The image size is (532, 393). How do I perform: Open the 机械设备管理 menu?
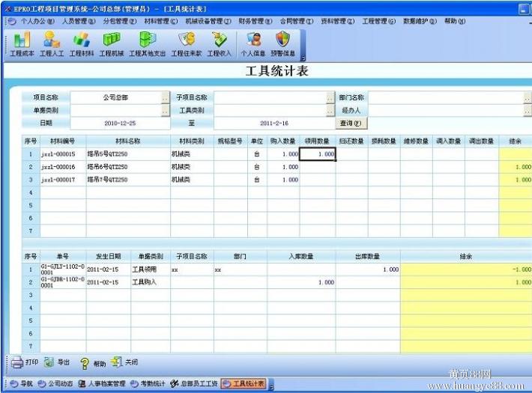[x=208, y=21]
